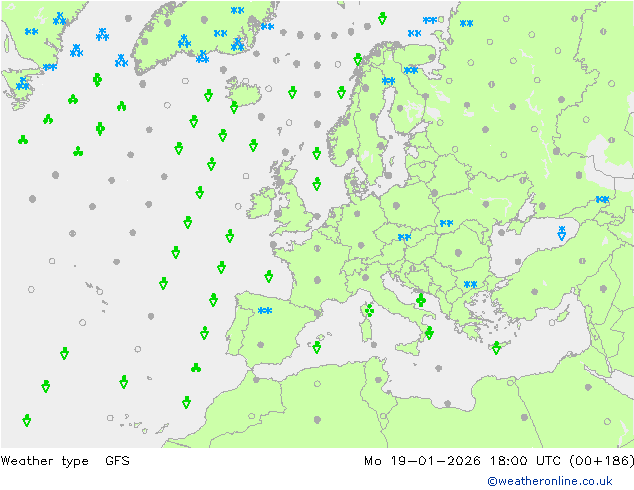Viewport: 634px width, 490px height.
Task: Select the snow symbol over northern Finland
Action: (x=411, y=70)
